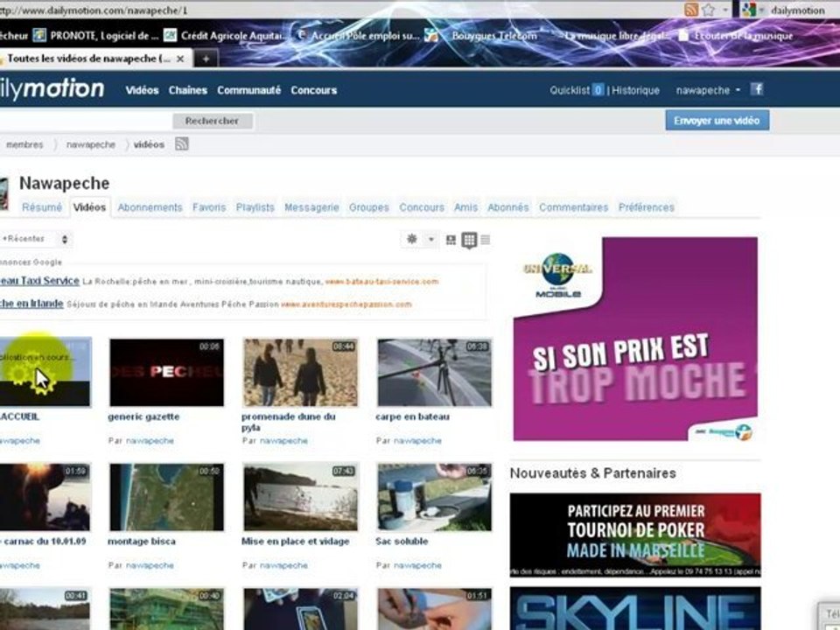This screenshot has width=840, height=630.
Task: Switch to Concours profile tab
Action: [422, 207]
